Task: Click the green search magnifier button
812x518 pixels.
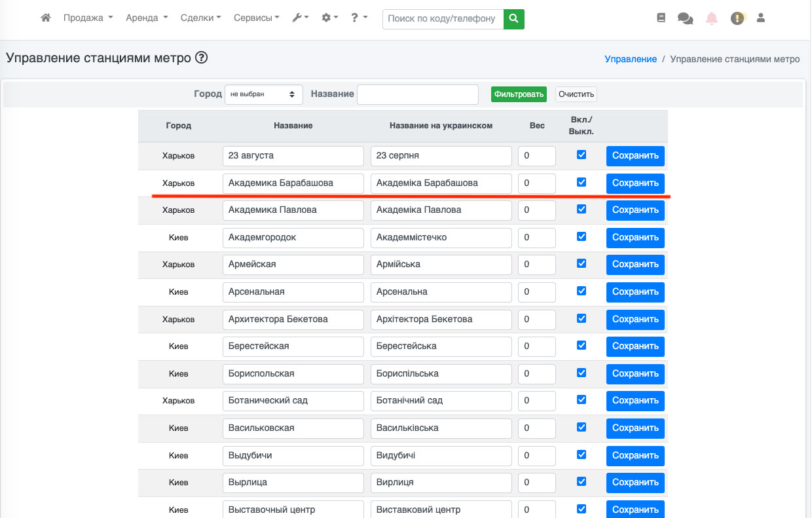Action: [x=514, y=19]
